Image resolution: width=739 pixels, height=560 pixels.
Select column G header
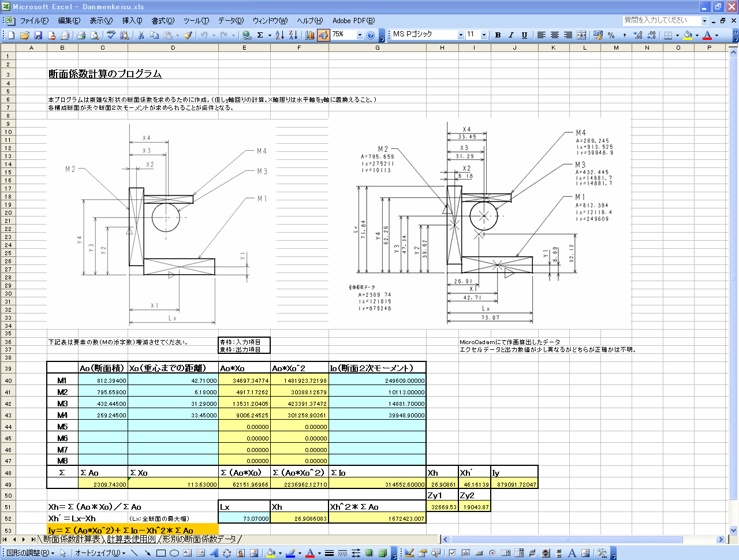coord(378,48)
